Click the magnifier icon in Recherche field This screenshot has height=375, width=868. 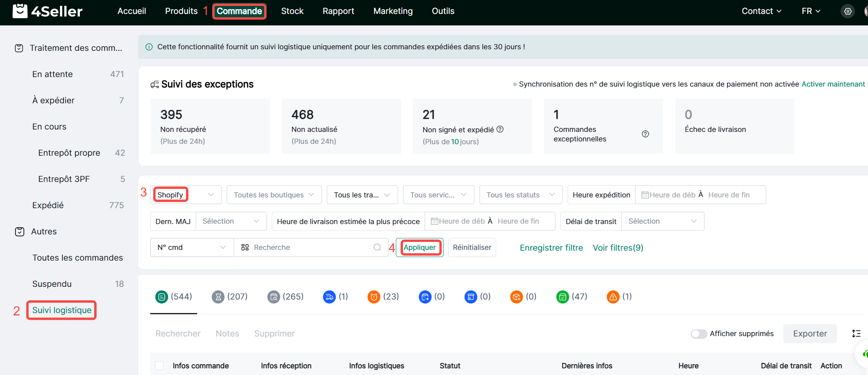tap(377, 247)
